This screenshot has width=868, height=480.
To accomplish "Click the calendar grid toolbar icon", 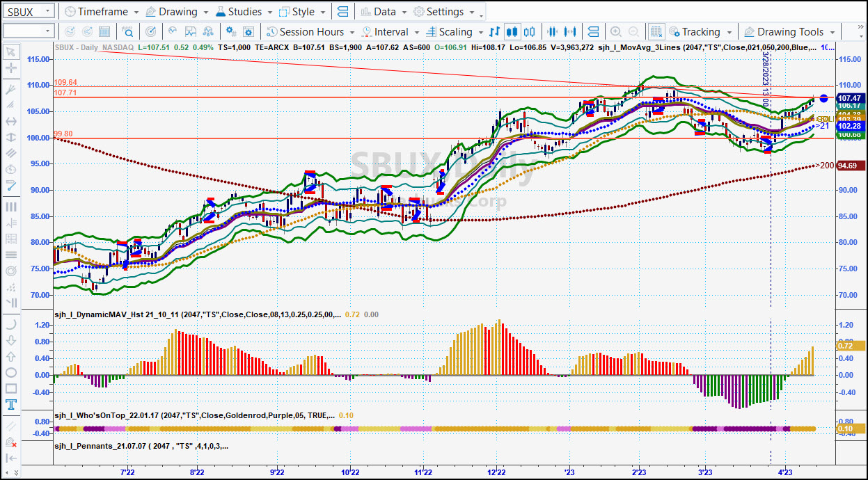I will [x=104, y=31].
